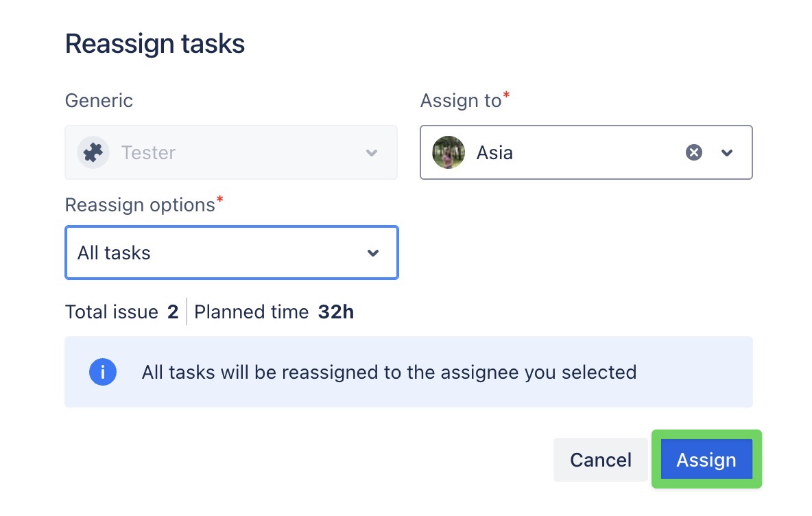Screen dimensions: 812x516
Task: Click the chevron inside the Tester field
Action: tap(372, 152)
